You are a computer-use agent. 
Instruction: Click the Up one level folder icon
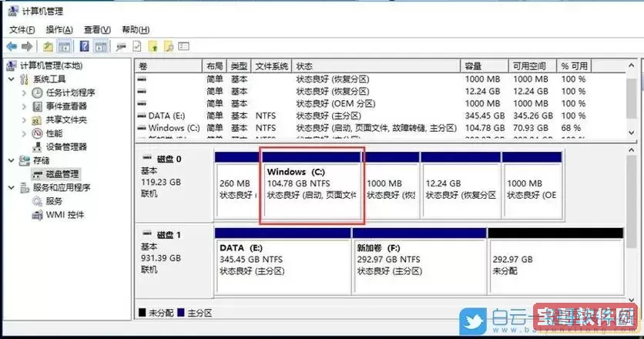point(48,47)
